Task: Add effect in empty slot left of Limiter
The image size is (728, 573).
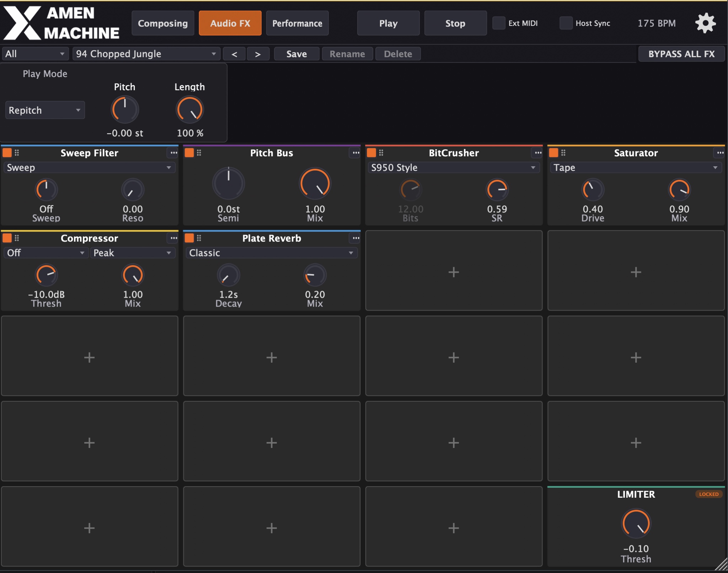Action: (454, 526)
